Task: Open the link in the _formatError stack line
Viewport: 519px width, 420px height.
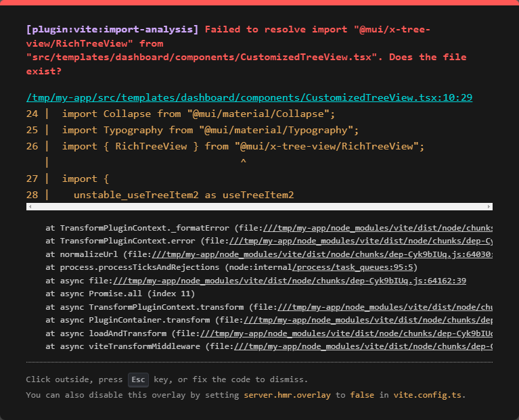Action: (378, 228)
